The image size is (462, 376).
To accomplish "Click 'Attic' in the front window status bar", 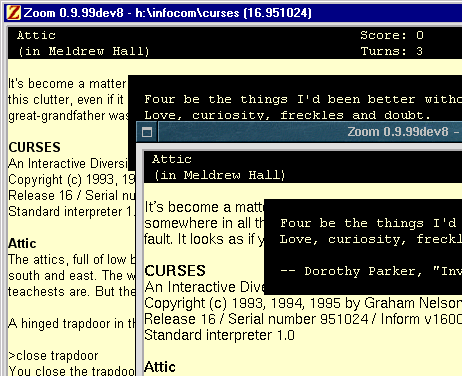I will coord(172,159).
